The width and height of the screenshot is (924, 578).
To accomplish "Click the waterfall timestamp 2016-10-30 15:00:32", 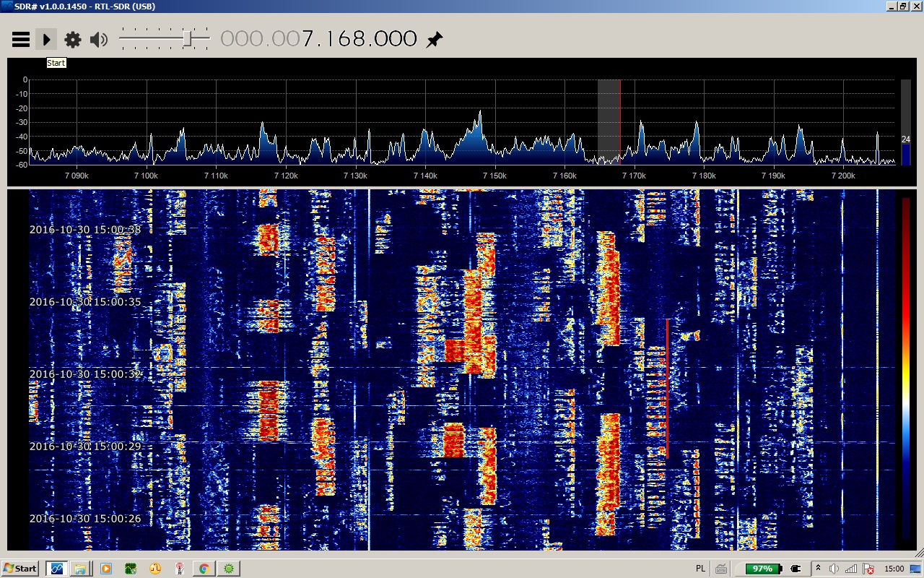I will point(85,374).
